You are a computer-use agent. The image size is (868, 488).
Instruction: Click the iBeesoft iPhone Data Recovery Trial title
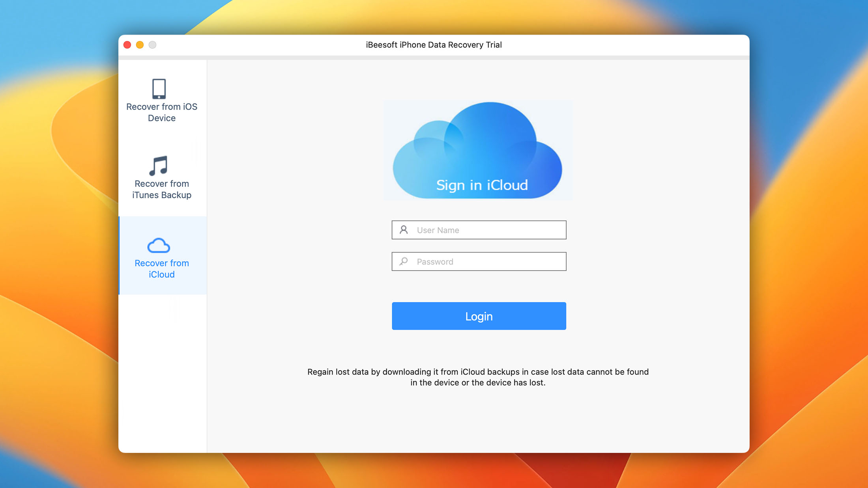(434, 45)
